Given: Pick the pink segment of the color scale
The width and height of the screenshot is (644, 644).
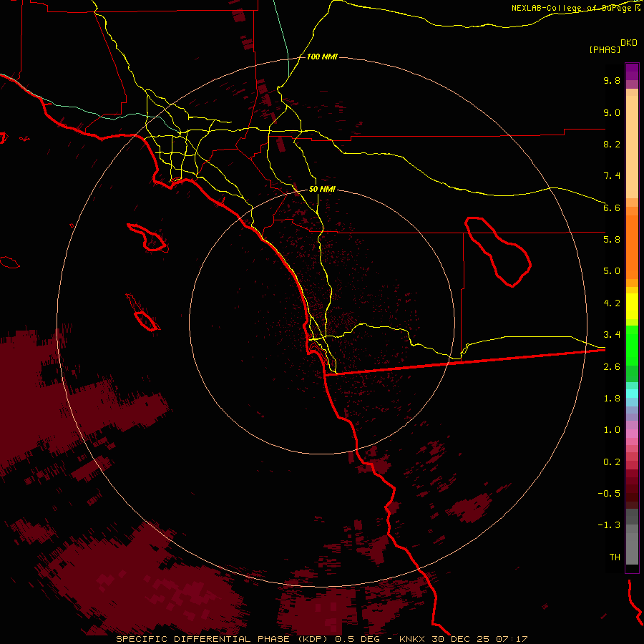Looking at the screenshot, I should (632, 434).
